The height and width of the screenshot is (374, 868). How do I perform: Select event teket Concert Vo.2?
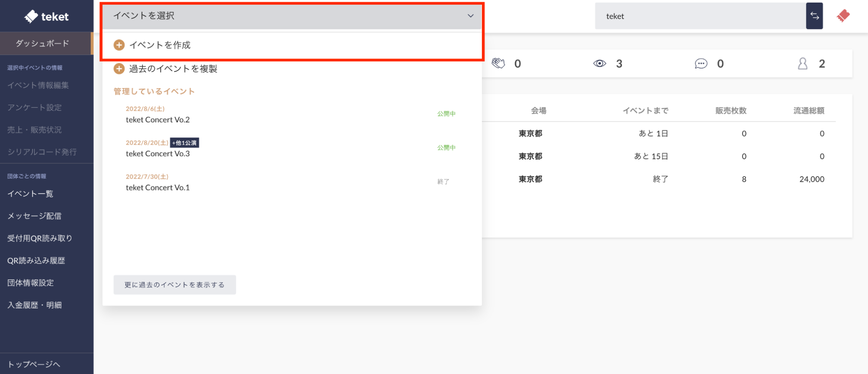coord(158,120)
